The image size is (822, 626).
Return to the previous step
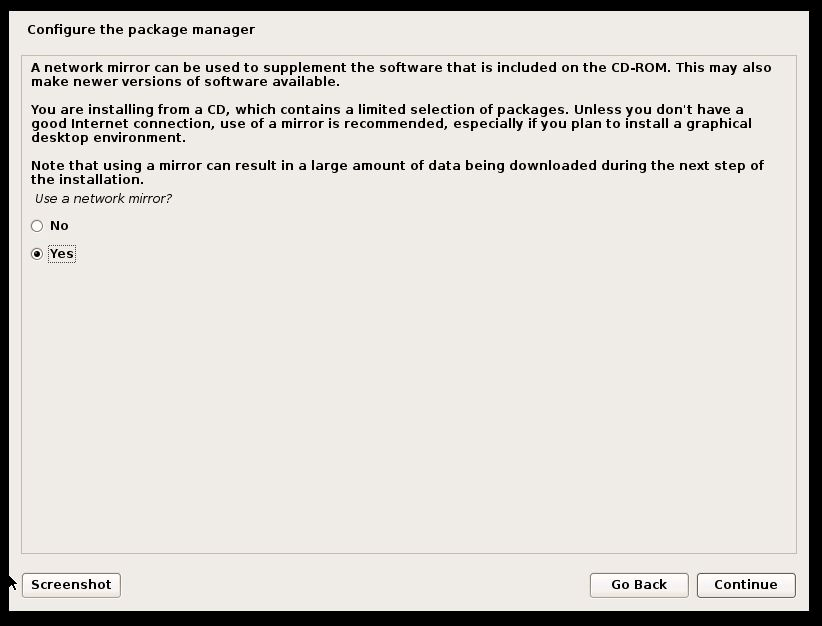pyautogui.click(x=638, y=585)
